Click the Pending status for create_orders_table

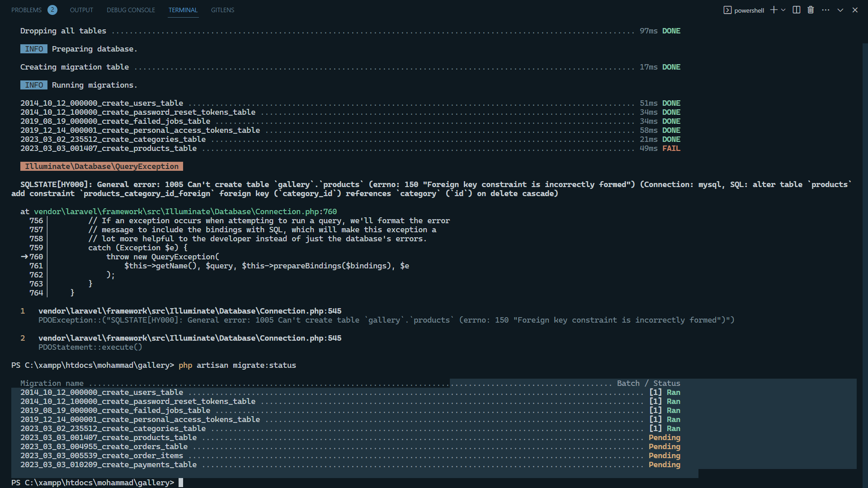[x=665, y=446]
